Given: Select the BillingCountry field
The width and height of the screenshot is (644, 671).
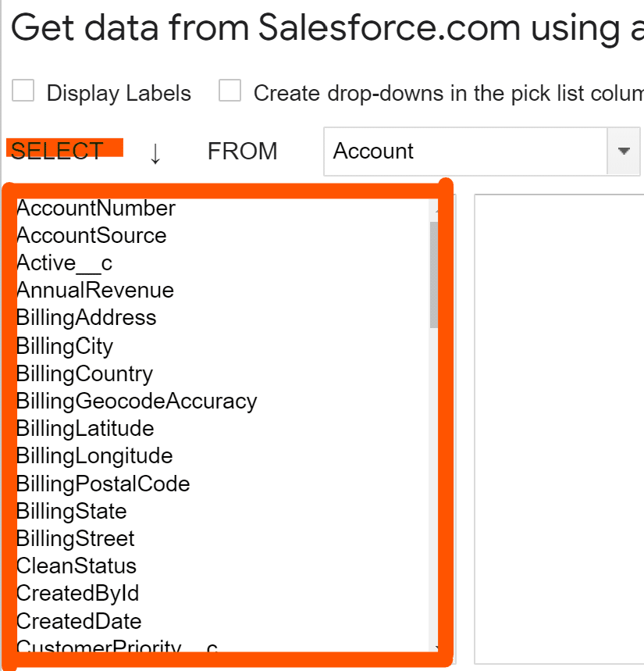Looking at the screenshot, I should coord(85,373).
